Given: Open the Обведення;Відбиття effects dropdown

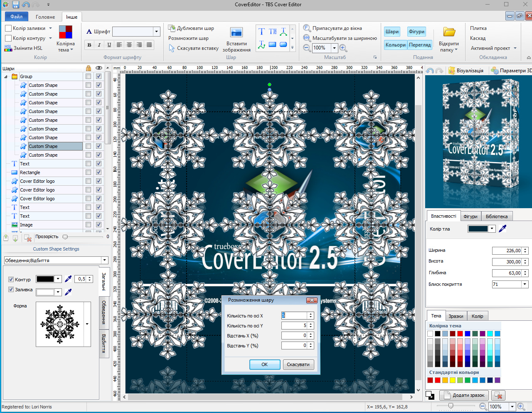Looking at the screenshot, I should [x=104, y=261].
